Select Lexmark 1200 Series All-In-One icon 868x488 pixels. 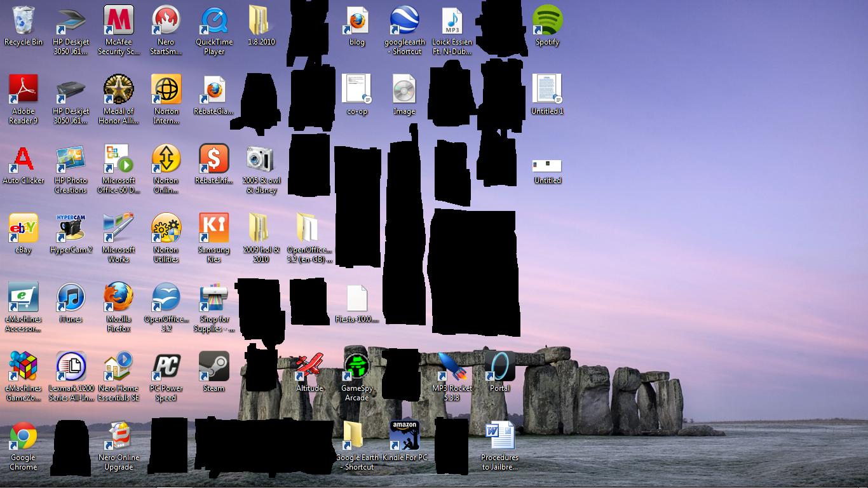click(x=71, y=367)
